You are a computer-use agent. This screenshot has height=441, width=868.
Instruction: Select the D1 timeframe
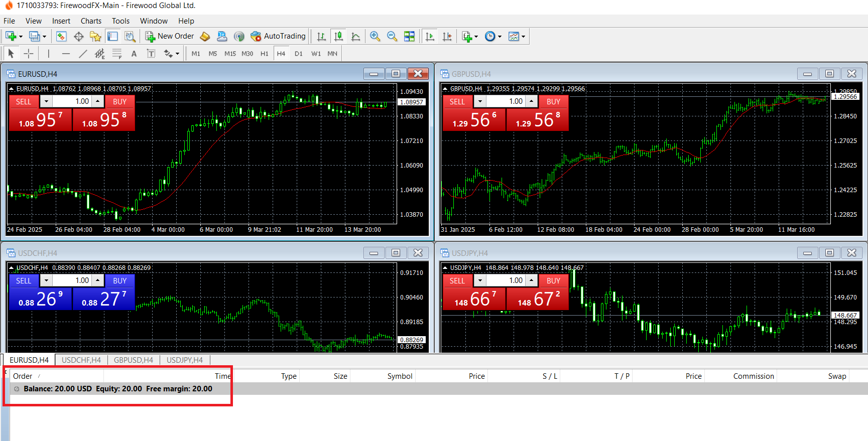pyautogui.click(x=299, y=54)
